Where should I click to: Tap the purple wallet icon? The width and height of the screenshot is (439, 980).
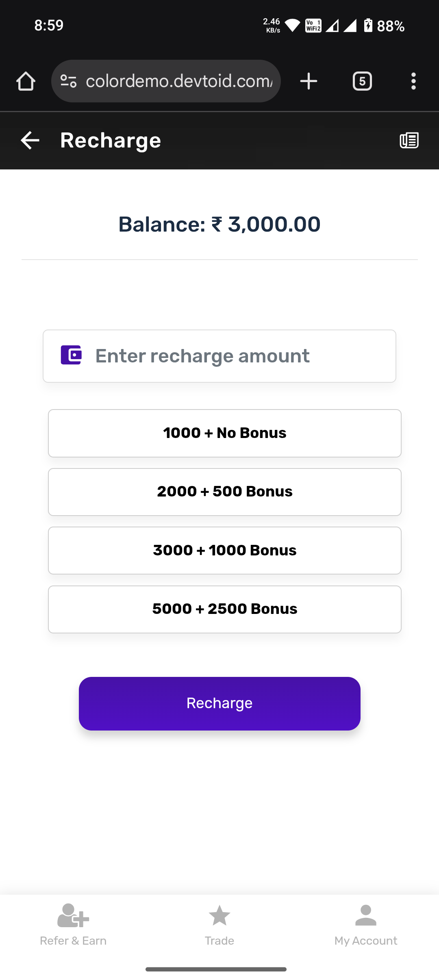[x=71, y=355]
